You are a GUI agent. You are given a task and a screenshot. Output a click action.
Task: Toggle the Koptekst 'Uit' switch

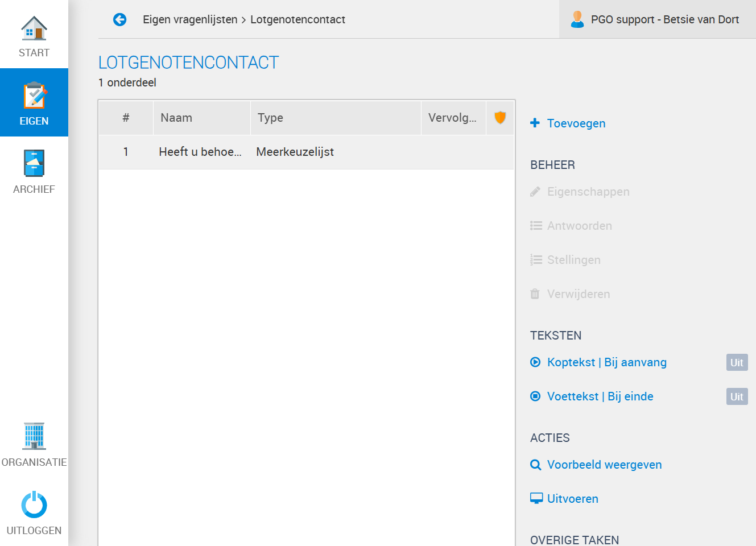pos(737,362)
